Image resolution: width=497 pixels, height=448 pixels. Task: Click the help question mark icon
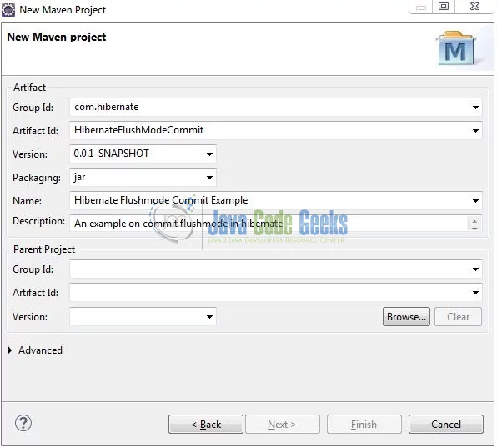tap(23, 424)
